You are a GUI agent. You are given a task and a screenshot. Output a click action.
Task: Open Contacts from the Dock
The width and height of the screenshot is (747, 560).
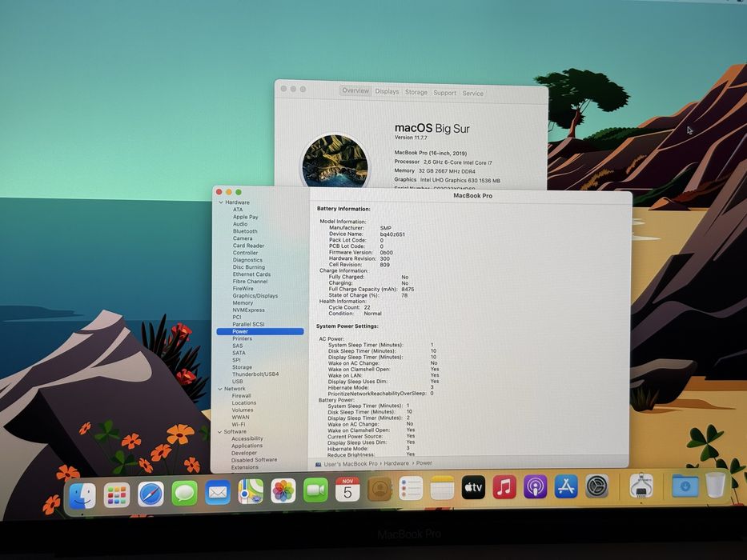click(380, 489)
